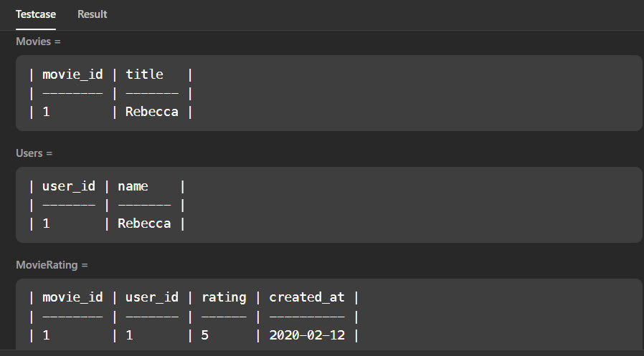
Task: Click the rating column header
Action: [x=224, y=298]
